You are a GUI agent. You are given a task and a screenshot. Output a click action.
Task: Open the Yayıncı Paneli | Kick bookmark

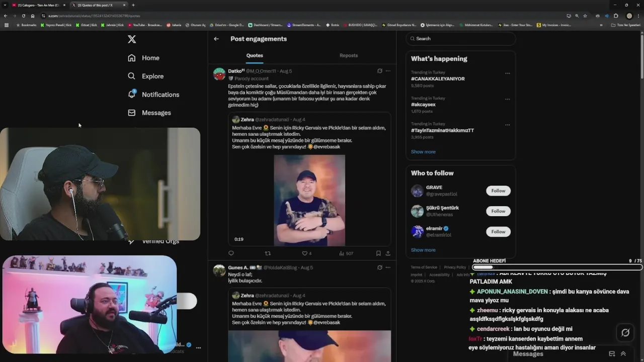(56, 25)
